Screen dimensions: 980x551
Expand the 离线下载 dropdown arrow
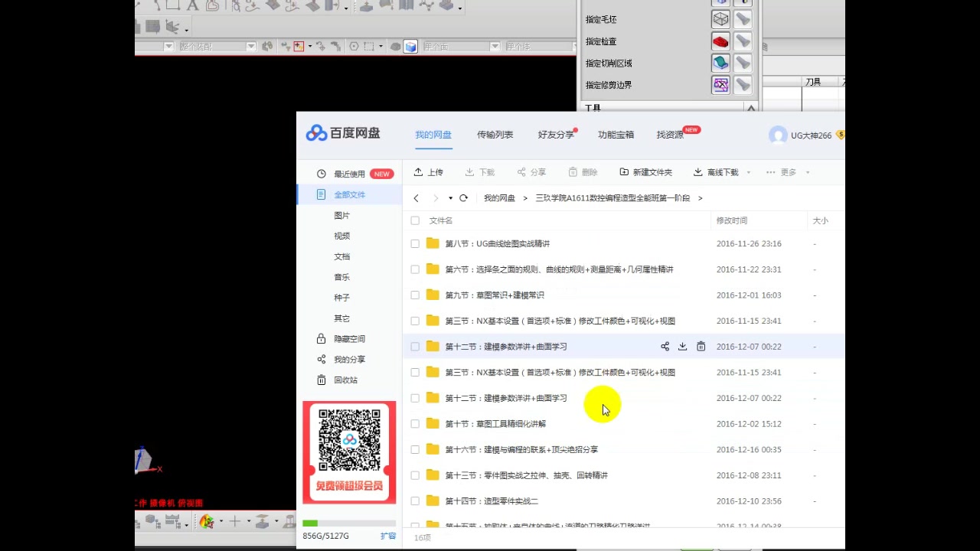point(748,172)
